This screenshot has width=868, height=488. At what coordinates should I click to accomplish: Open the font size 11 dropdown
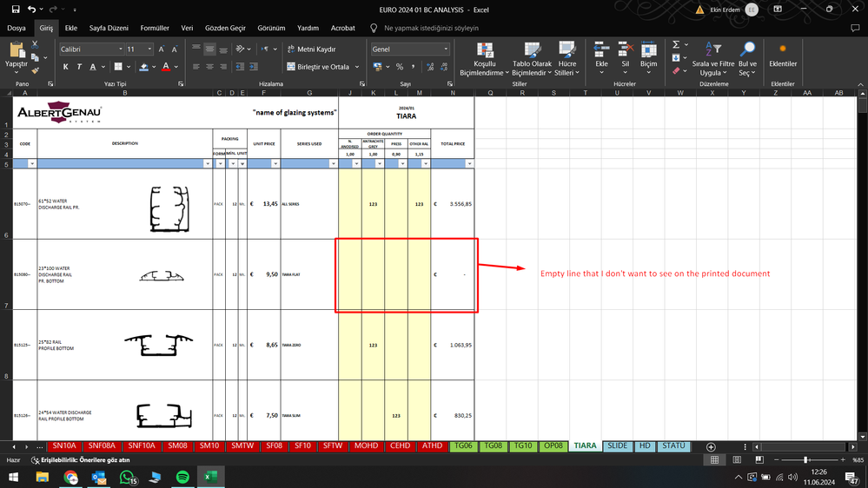[x=149, y=49]
